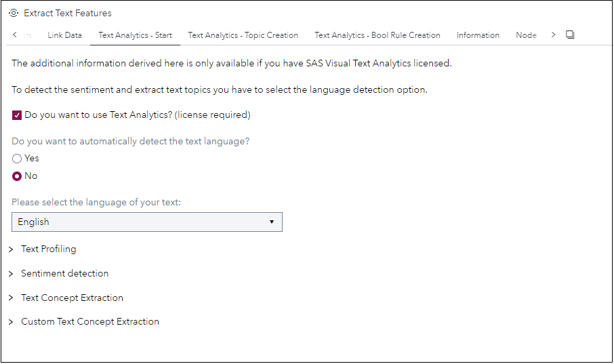Switch to the Link Data tab

point(64,35)
